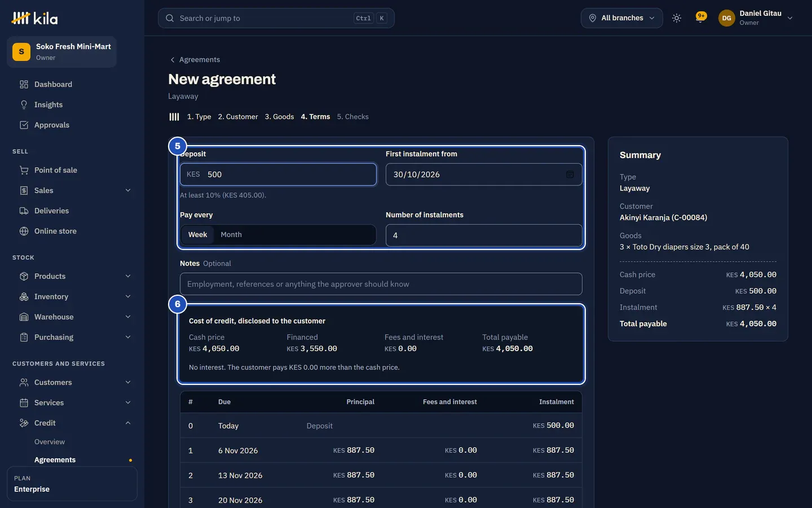
Task: Click the Inventory icon
Action: click(x=24, y=297)
